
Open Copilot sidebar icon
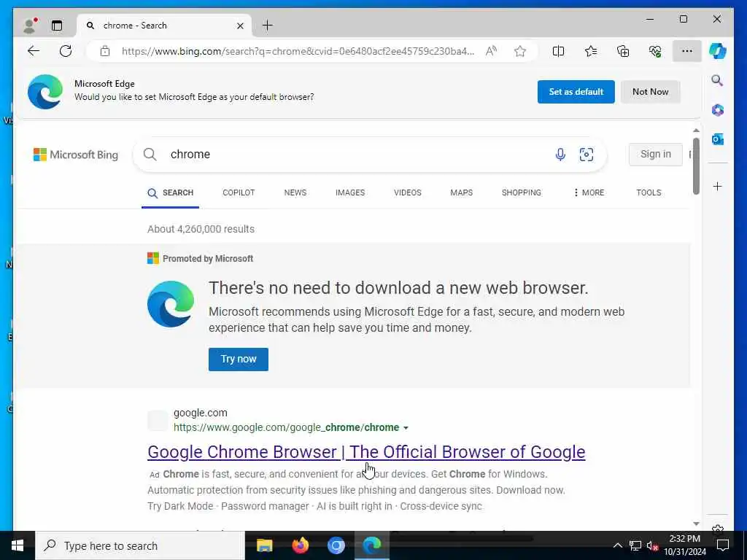coord(718,51)
